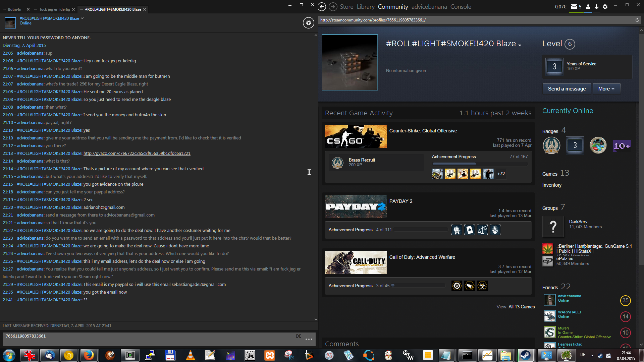Open the friends list person icon

point(588,7)
